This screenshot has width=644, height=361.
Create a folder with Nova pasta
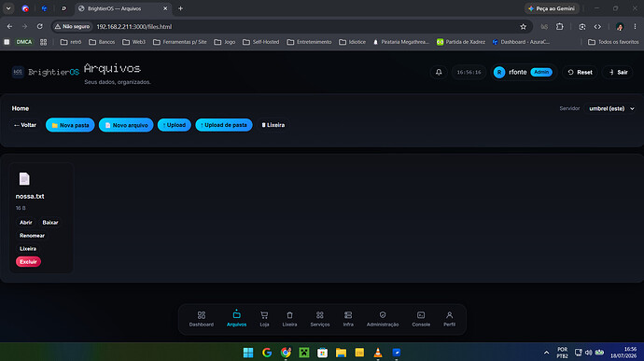pos(70,125)
